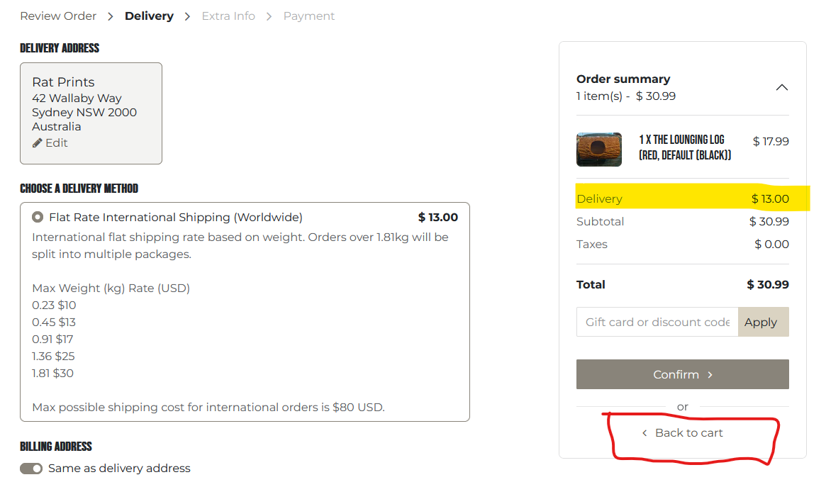Open the Review Order step
The height and width of the screenshot is (504, 826).
(58, 16)
